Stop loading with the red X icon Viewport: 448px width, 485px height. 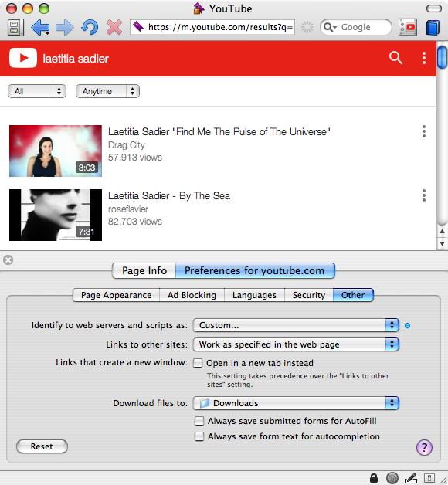[114, 27]
